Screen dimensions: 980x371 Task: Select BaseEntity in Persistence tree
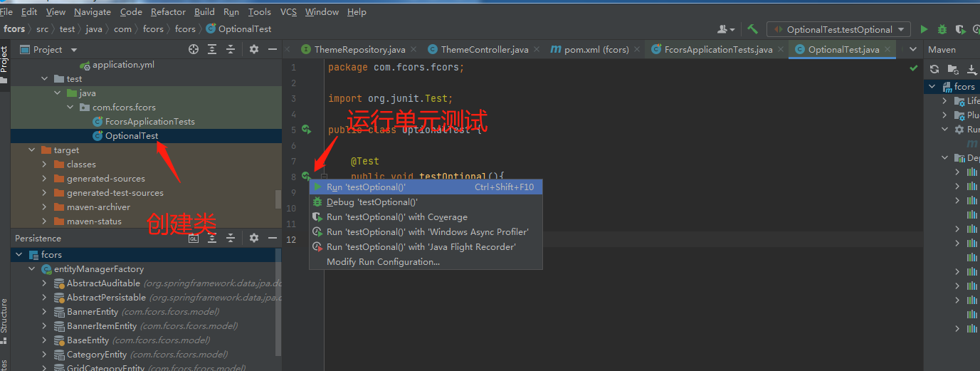(88, 340)
